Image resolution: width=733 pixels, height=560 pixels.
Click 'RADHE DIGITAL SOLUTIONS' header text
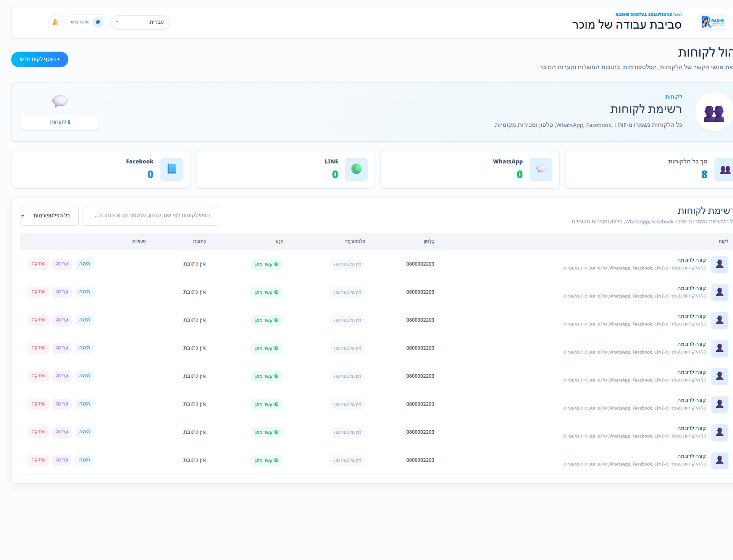[643, 14]
